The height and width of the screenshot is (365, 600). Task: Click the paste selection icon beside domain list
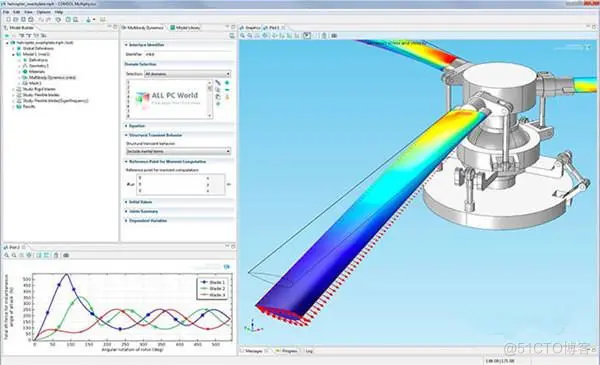(218, 97)
